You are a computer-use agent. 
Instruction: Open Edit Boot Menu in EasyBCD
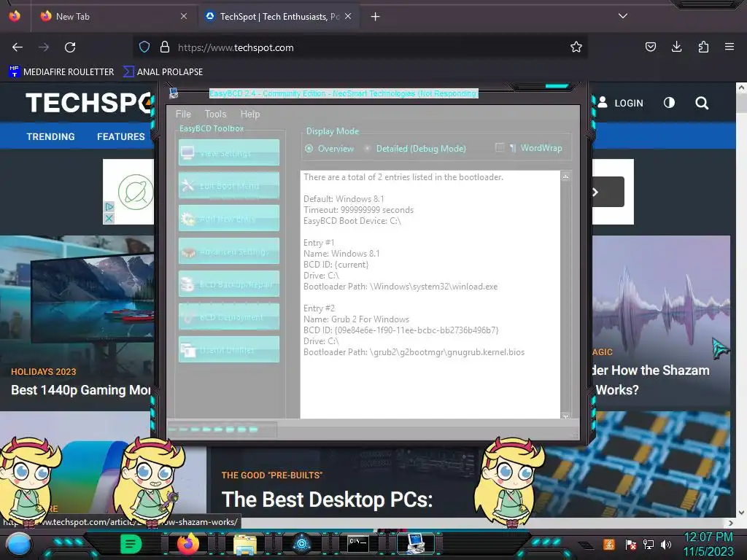click(228, 185)
